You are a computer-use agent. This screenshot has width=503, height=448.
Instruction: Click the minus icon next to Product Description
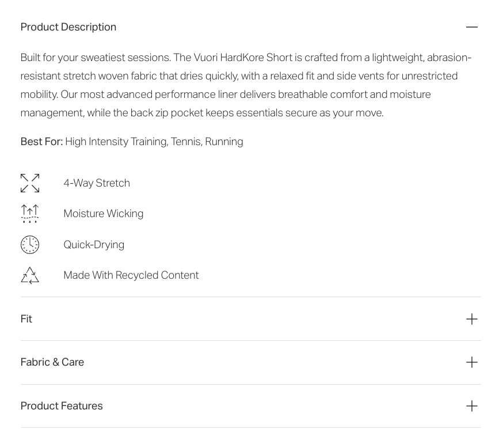[x=472, y=27]
